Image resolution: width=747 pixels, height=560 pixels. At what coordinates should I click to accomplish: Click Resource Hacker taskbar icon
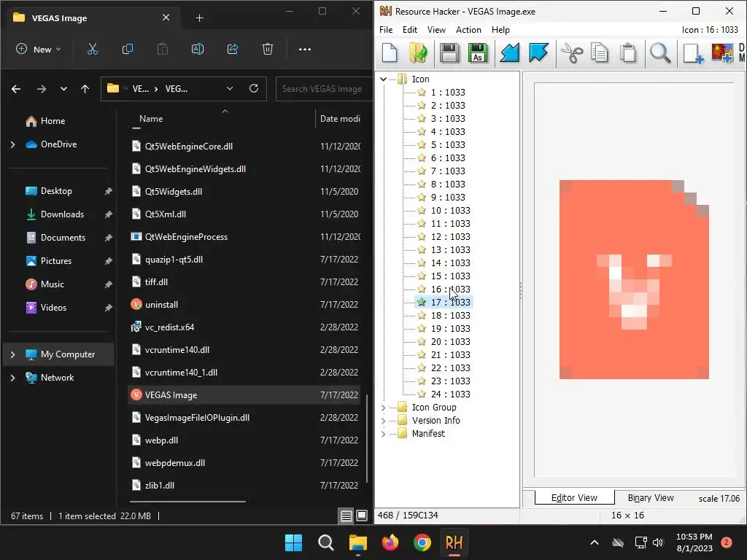(x=454, y=542)
